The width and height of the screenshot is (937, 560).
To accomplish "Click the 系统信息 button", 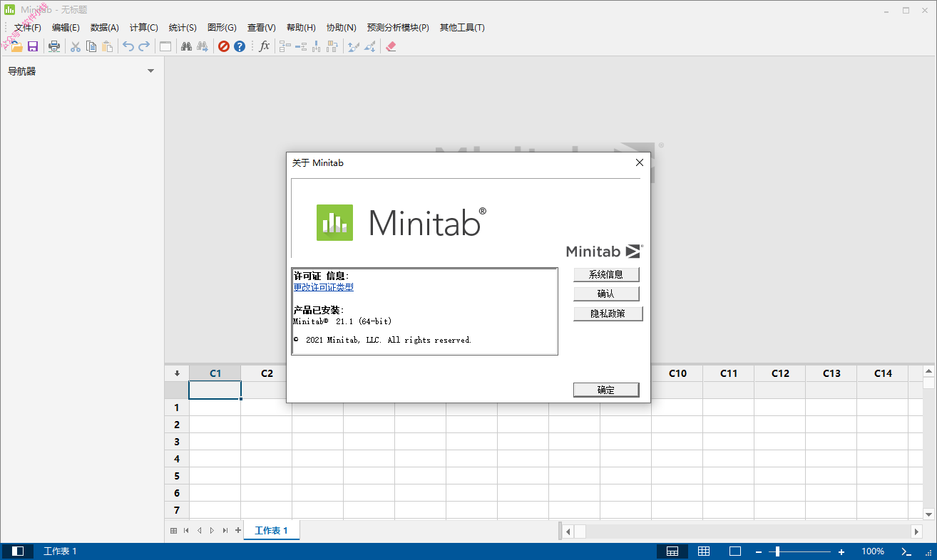I will 606,274.
